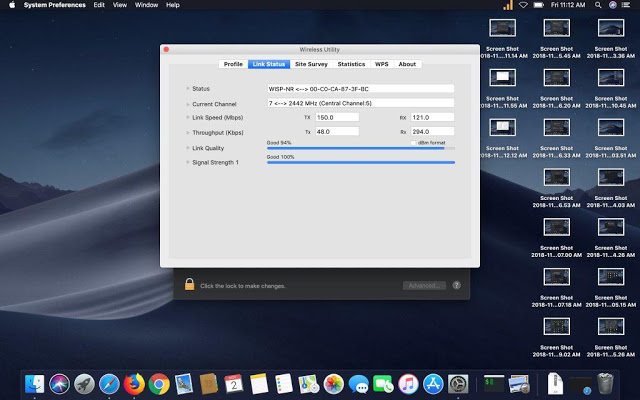Expand the Throughput (Kbps) row arrow
The image size is (640, 400).
tap(187, 132)
